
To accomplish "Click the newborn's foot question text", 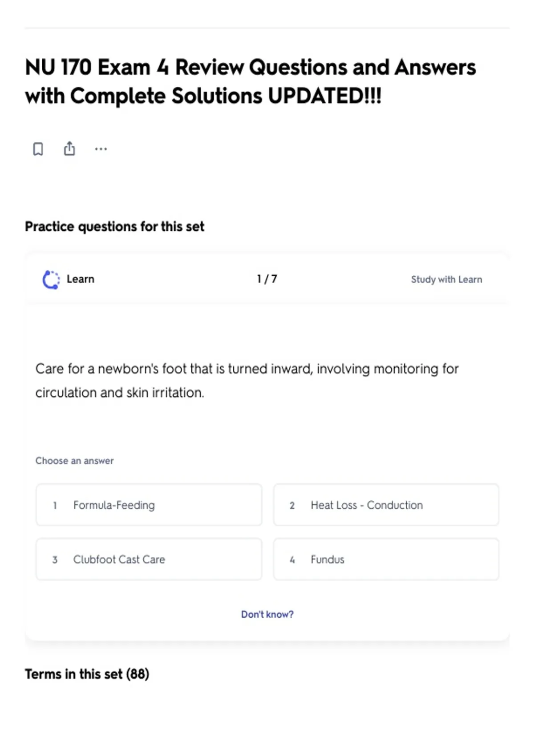I will pyautogui.click(x=247, y=381).
